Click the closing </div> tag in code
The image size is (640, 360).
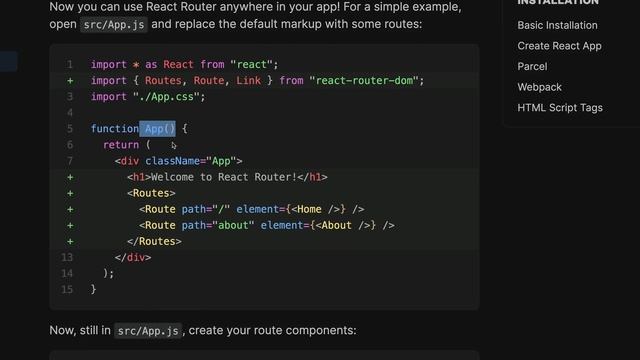pos(133,258)
